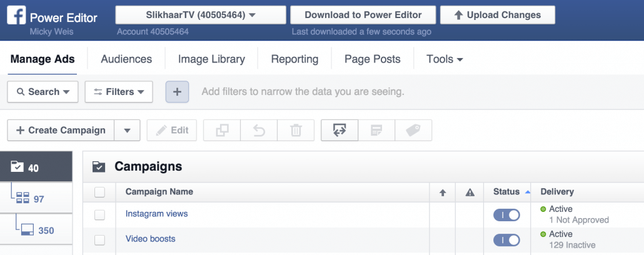This screenshot has width=644, height=255.
Task: Click the Campaigns heading folder icon
Action: click(99, 166)
